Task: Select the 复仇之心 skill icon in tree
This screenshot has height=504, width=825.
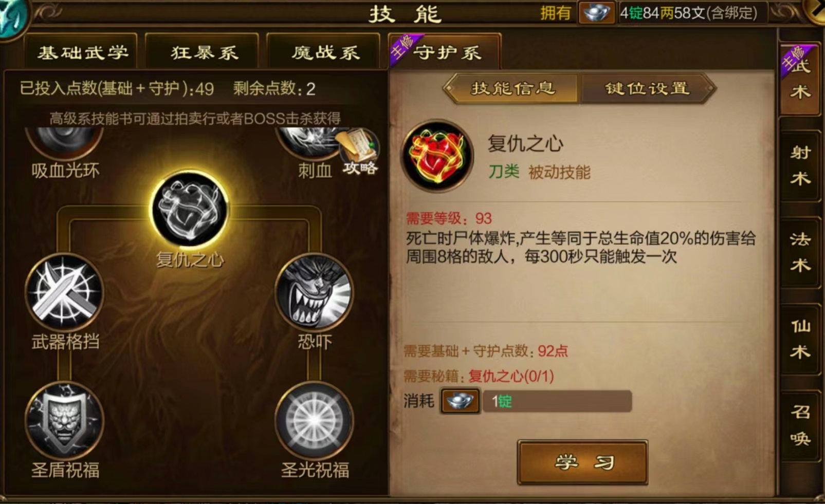Action: click(190, 210)
